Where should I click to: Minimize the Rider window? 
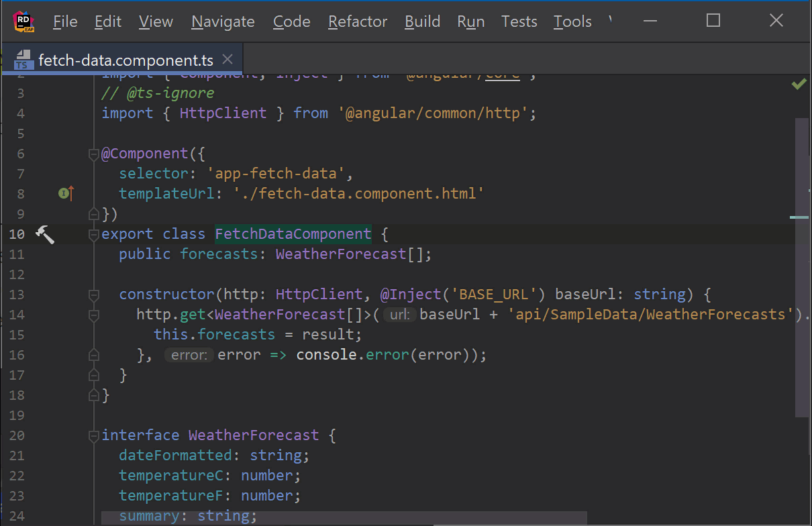tap(650, 21)
